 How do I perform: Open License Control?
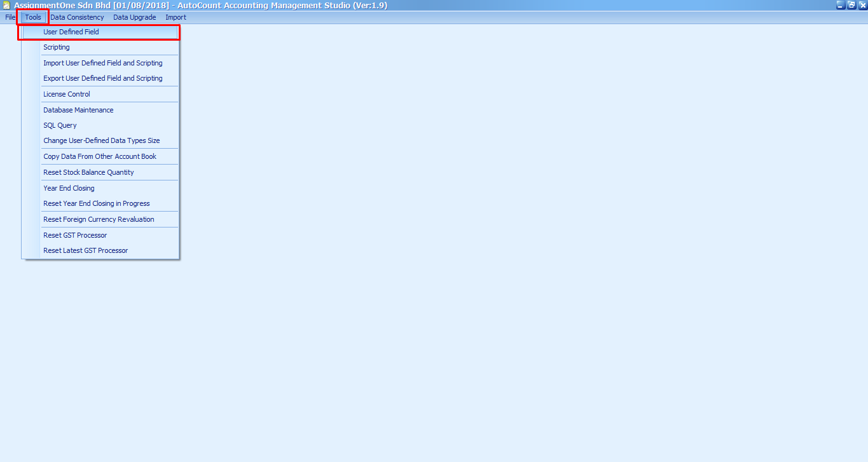(100, 94)
